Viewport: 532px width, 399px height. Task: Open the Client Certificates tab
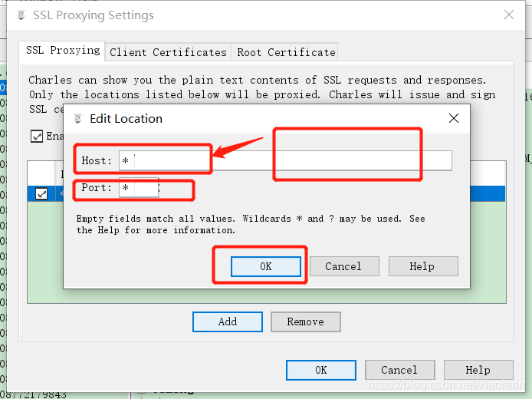click(x=168, y=52)
